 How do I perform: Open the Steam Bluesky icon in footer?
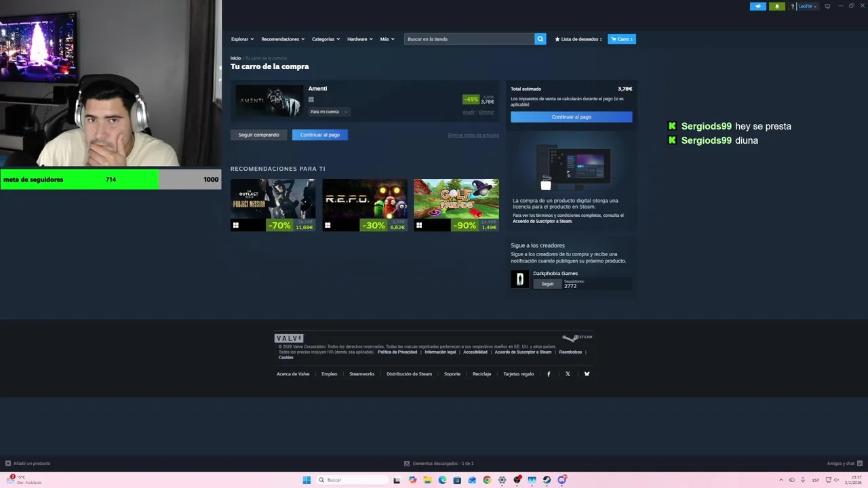tap(587, 374)
